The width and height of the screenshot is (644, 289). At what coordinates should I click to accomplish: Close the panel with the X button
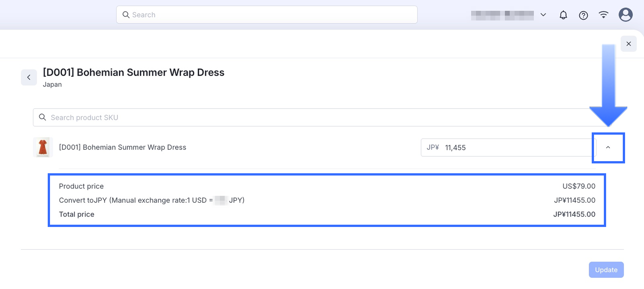(x=628, y=44)
